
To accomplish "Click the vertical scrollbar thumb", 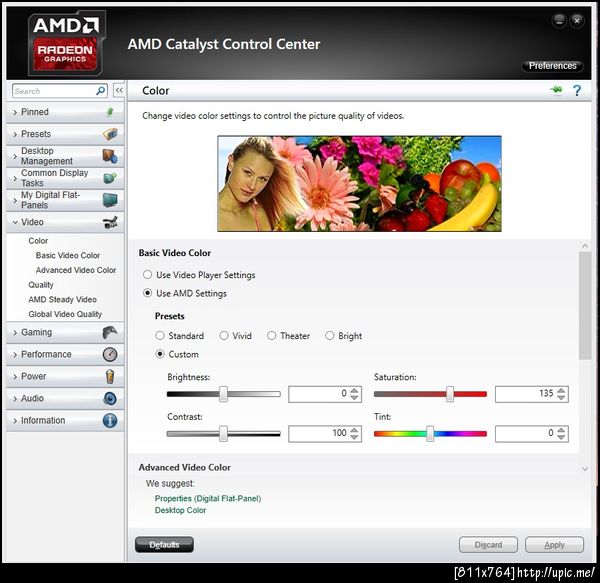I will click(x=585, y=306).
